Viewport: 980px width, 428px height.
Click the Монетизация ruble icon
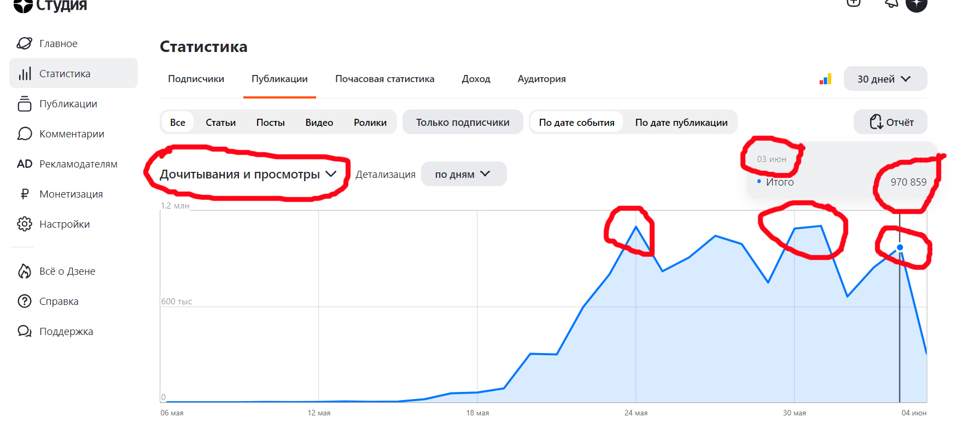pyautogui.click(x=25, y=194)
